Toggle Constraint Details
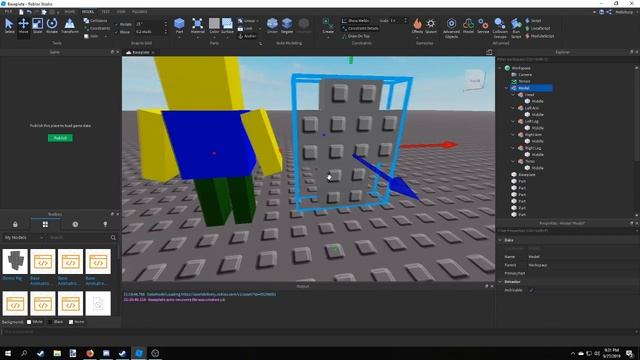 click(x=360, y=28)
